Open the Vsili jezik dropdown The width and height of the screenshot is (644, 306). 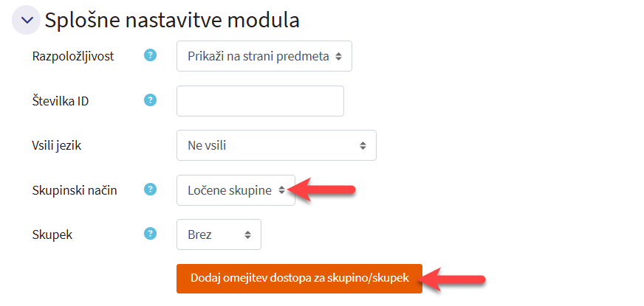click(x=276, y=145)
